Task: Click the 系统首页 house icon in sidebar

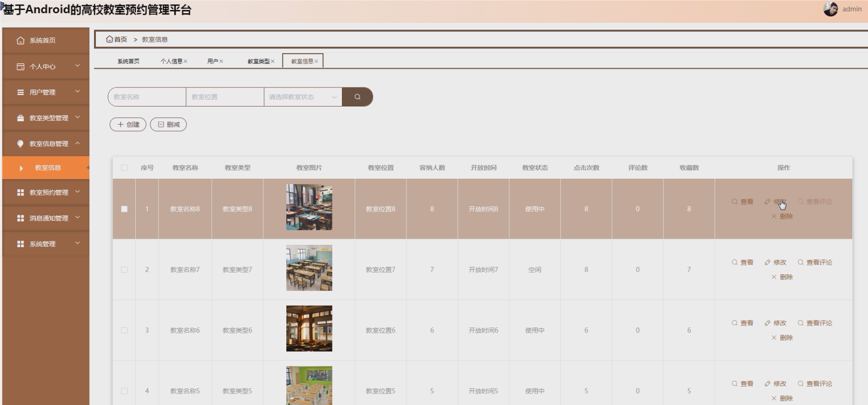Action: click(20, 40)
